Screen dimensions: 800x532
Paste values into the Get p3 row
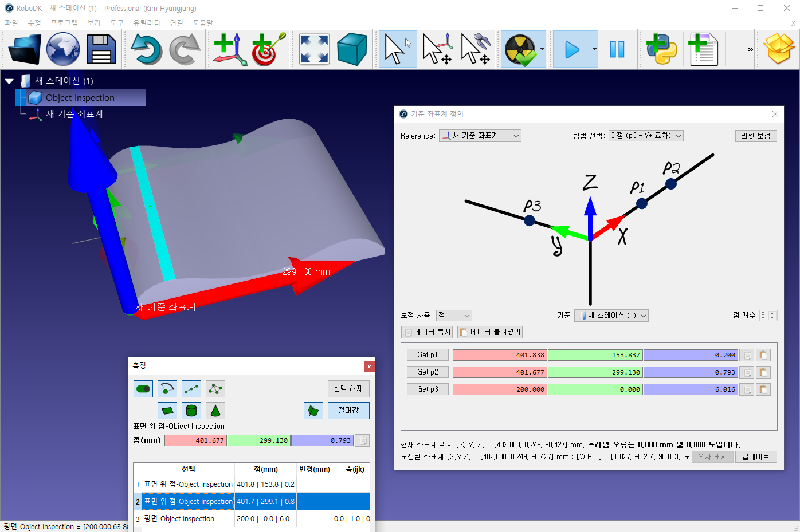coord(763,389)
